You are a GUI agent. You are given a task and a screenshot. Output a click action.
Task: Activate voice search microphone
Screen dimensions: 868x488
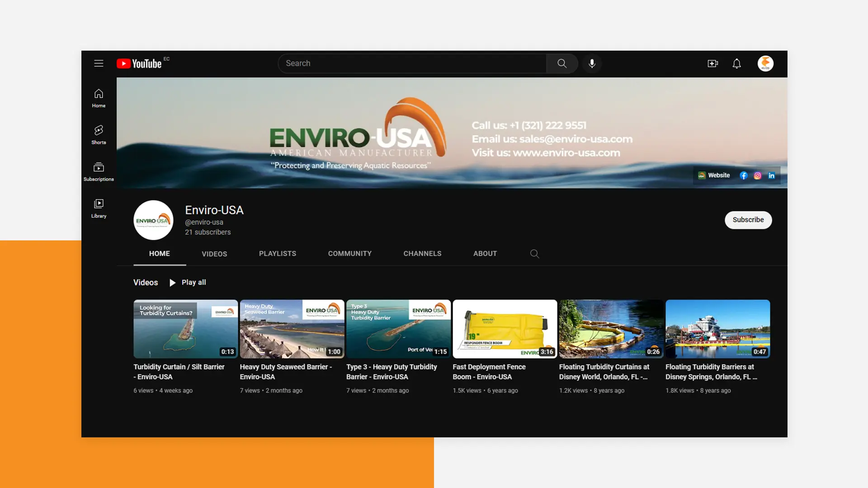coord(592,63)
